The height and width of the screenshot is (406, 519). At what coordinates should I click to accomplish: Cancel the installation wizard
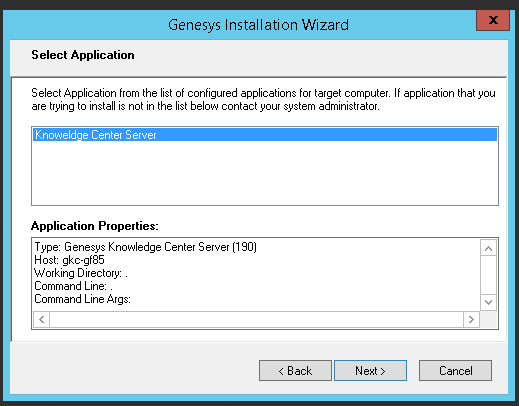pyautogui.click(x=455, y=370)
